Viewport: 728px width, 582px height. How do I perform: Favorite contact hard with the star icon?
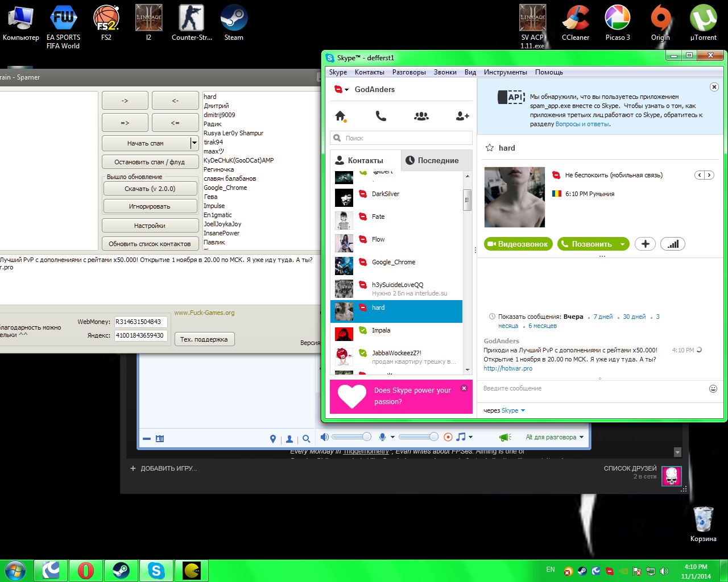(490, 148)
